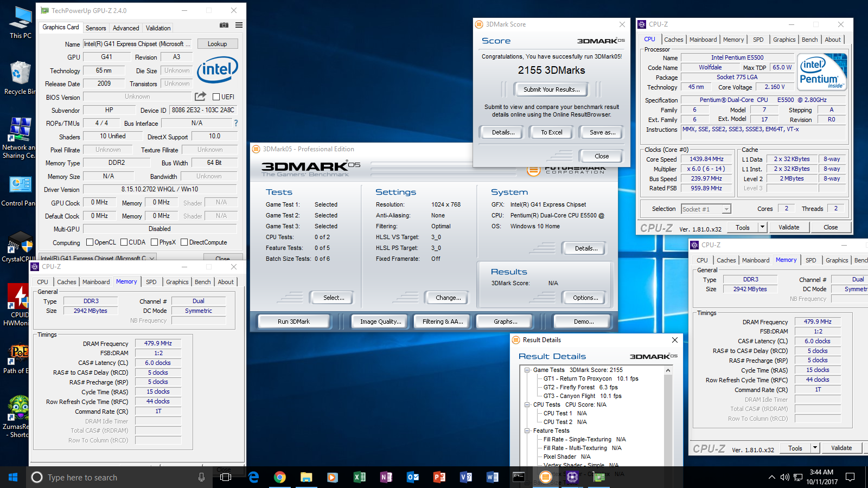Open the SPD tab in lower-left CPU-Z window
Viewport: 868px width, 488px height.
click(x=151, y=282)
